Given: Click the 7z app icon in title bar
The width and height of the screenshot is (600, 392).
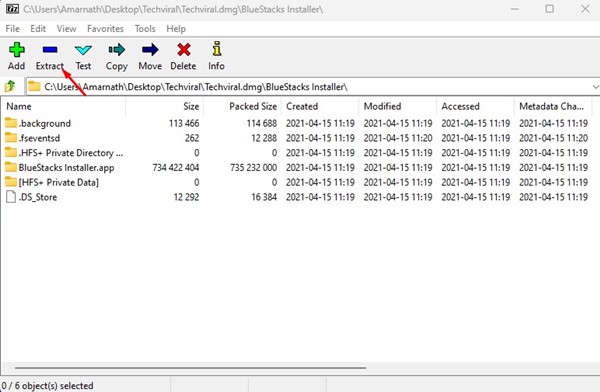Looking at the screenshot, I should pyautogui.click(x=12, y=9).
